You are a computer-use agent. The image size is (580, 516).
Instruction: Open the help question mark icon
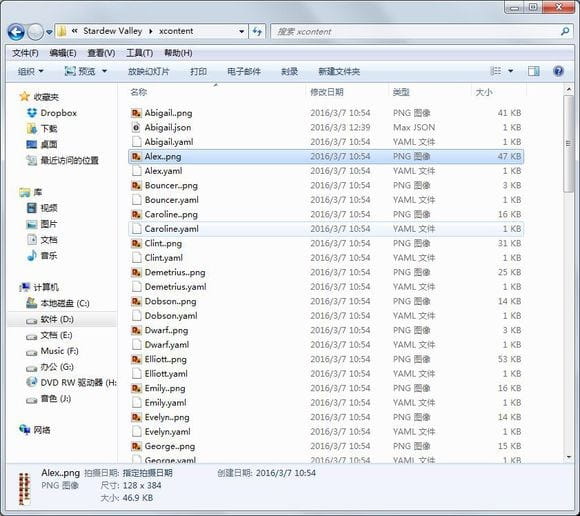558,71
